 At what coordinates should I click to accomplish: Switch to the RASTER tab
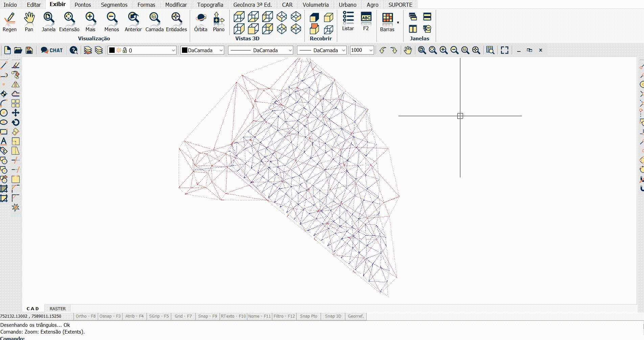tap(57, 309)
